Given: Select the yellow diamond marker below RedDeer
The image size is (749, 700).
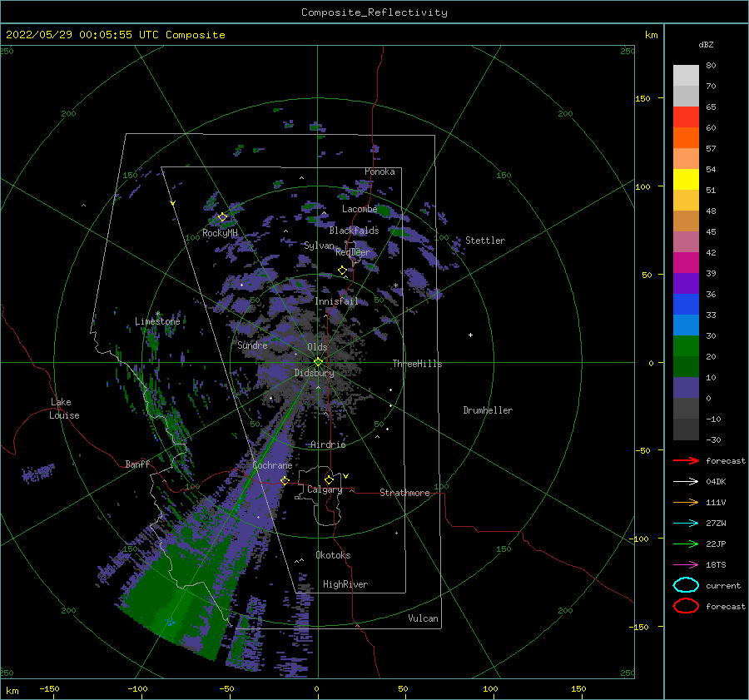Looking at the screenshot, I should (342, 271).
